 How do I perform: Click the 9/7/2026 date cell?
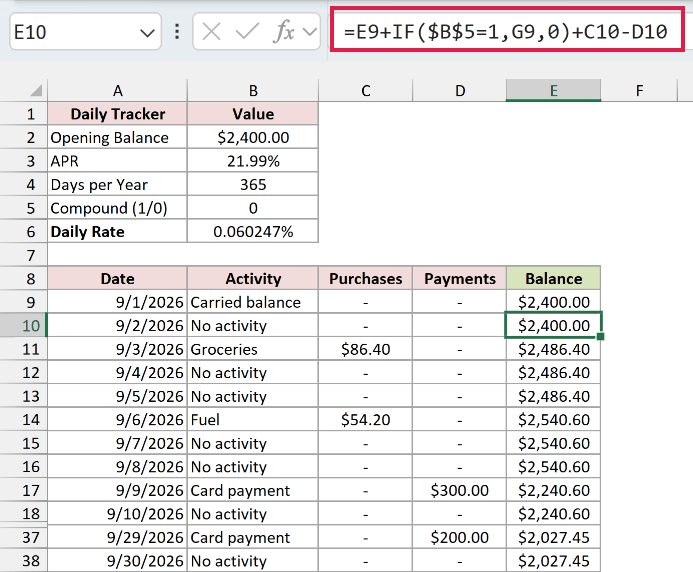click(x=118, y=443)
